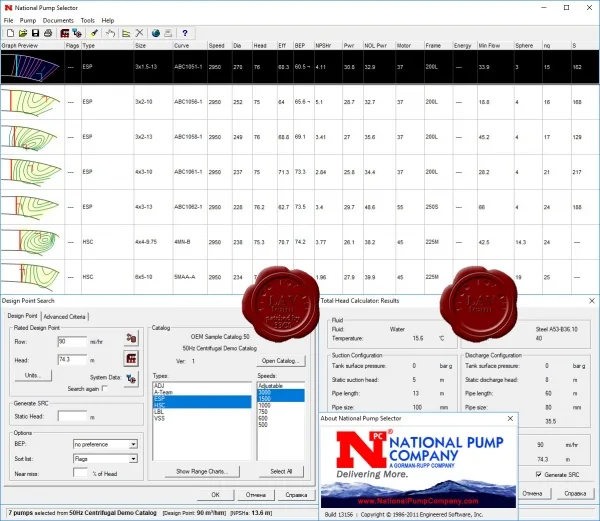Click Отмена in Total Head Calculator window
This screenshot has width=600, height=521.
click(535, 493)
